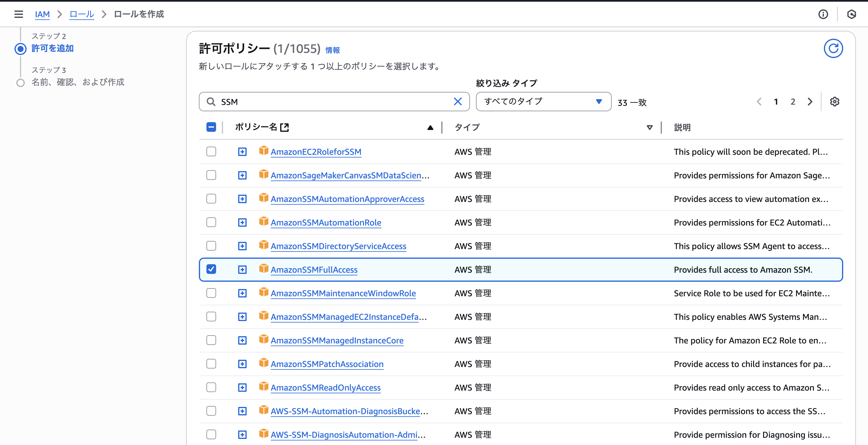Image resolution: width=868 pixels, height=445 pixels.
Task: Open policy names in new tab via external link icon
Action: (x=285, y=127)
